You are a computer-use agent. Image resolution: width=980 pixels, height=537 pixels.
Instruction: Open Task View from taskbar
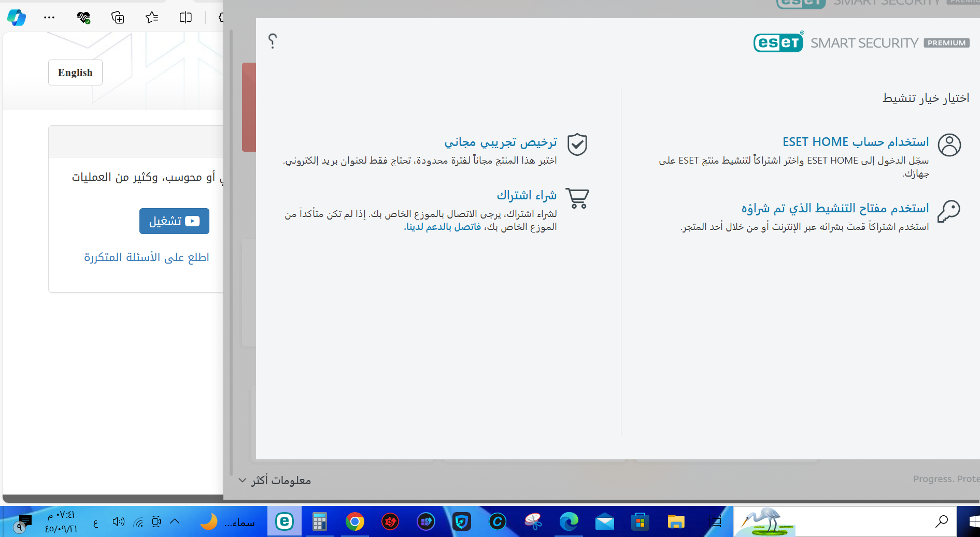715,521
